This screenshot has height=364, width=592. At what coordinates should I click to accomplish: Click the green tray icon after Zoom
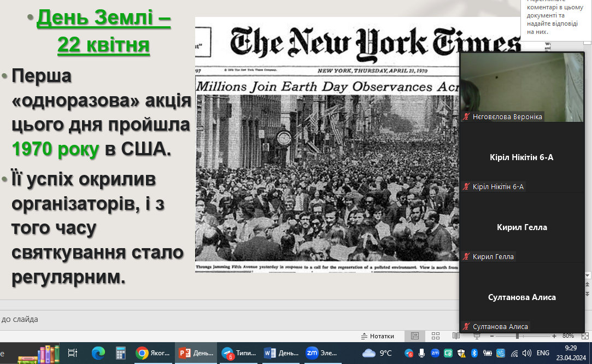[448, 354]
